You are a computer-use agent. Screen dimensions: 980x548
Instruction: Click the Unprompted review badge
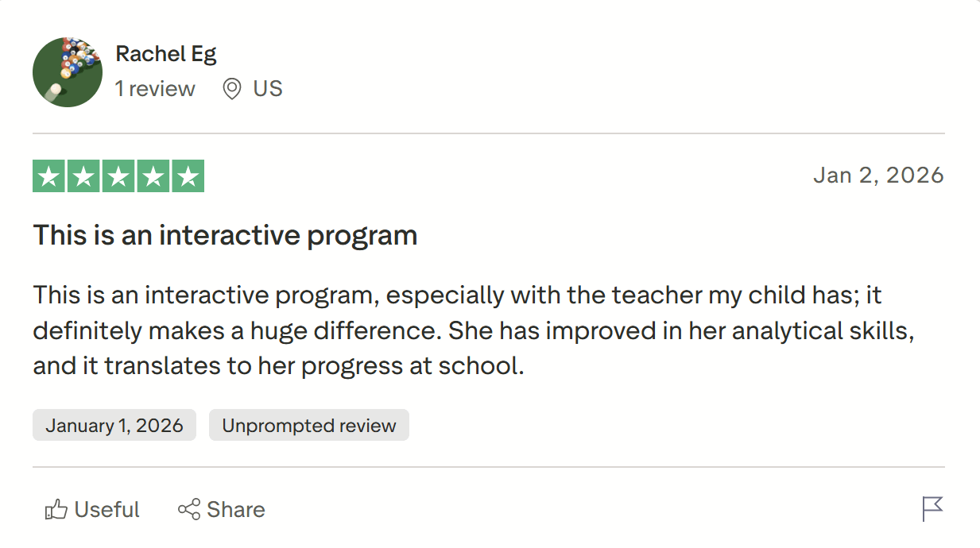click(308, 425)
